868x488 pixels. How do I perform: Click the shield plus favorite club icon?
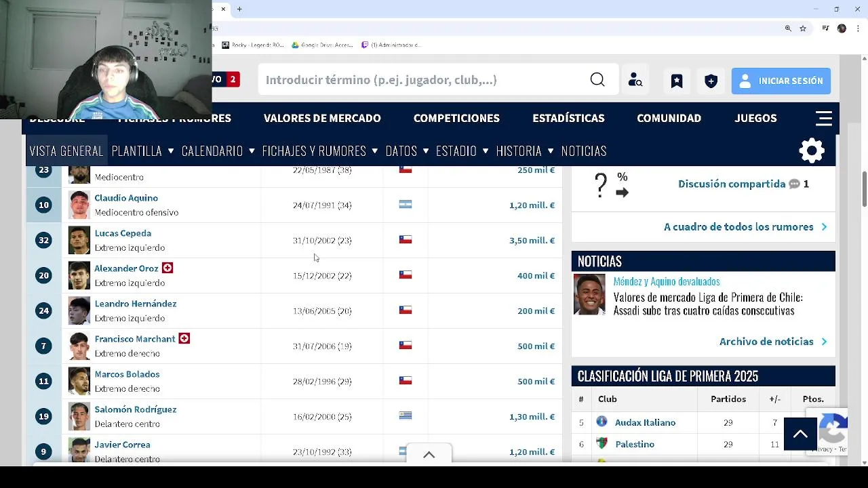[x=711, y=81]
